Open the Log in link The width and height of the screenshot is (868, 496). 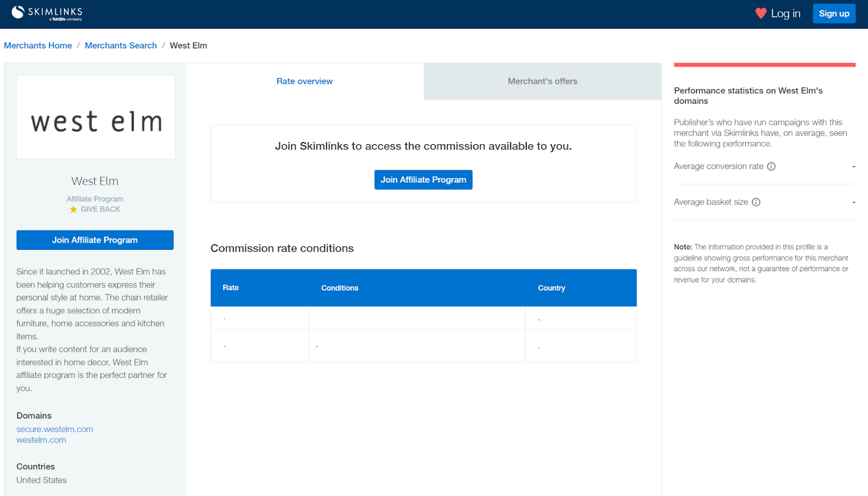pos(786,14)
